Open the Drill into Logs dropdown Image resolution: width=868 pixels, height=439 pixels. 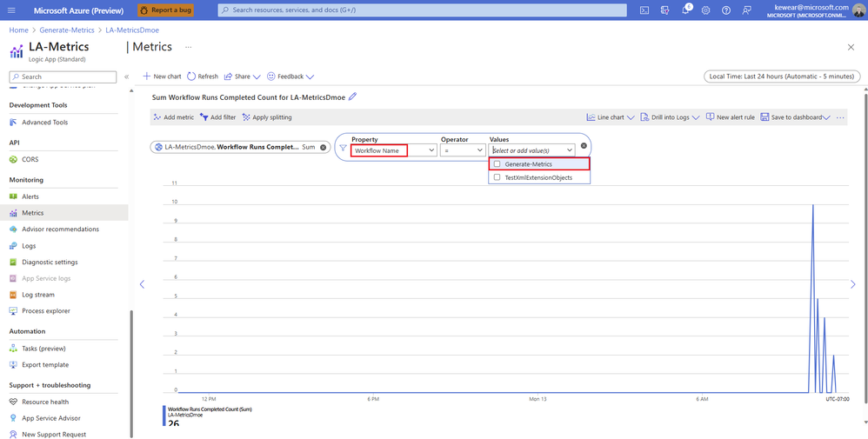(670, 117)
